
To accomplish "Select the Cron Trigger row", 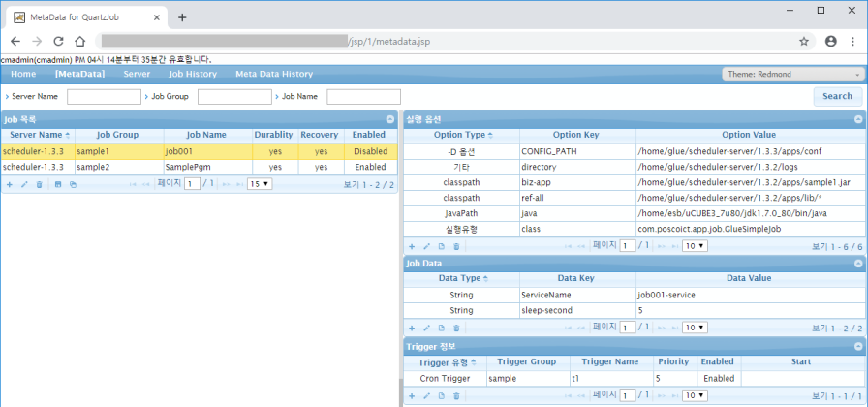I will tap(634, 379).
